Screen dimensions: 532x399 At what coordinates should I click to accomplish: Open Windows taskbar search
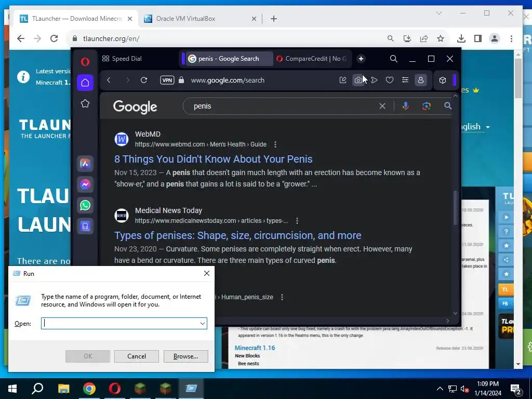point(37,389)
